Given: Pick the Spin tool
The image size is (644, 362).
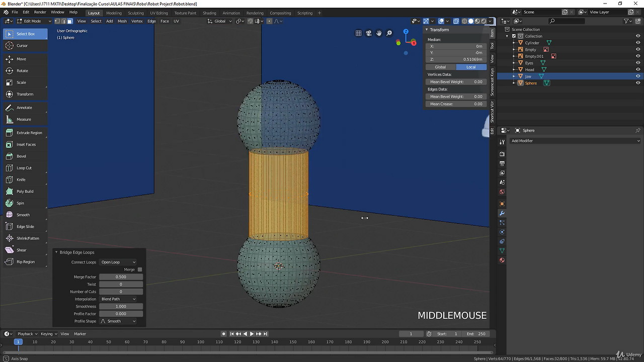Looking at the screenshot, I should point(20,203).
